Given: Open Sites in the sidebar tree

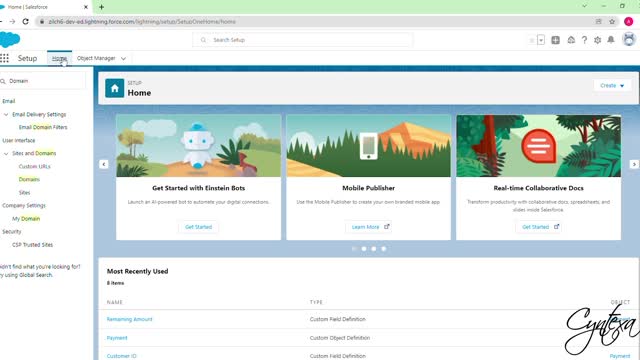Looking at the screenshot, I should point(24,193).
